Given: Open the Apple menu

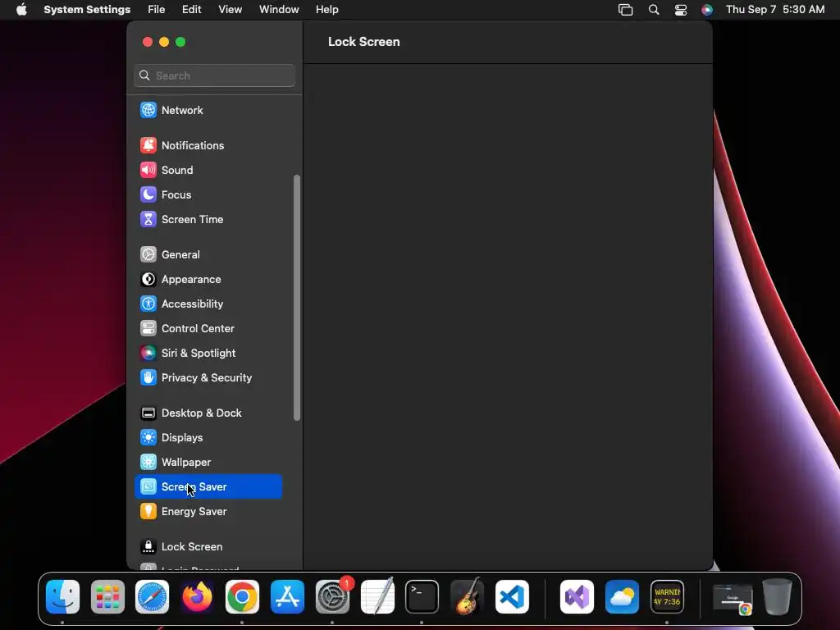Looking at the screenshot, I should [x=21, y=10].
